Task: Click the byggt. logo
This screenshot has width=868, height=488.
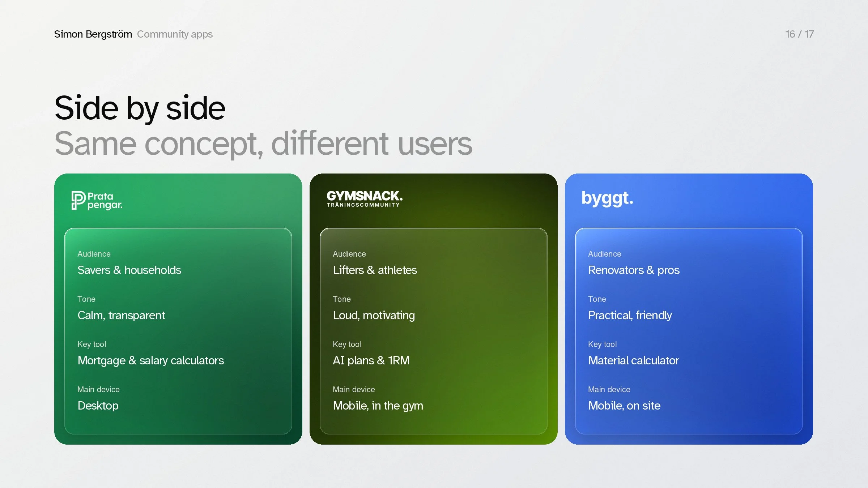Action: [x=607, y=198]
